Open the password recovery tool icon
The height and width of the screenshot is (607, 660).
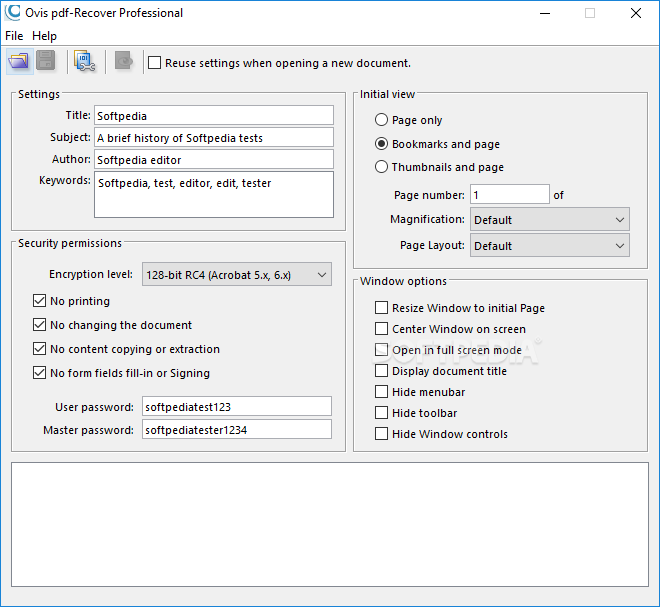pos(84,61)
